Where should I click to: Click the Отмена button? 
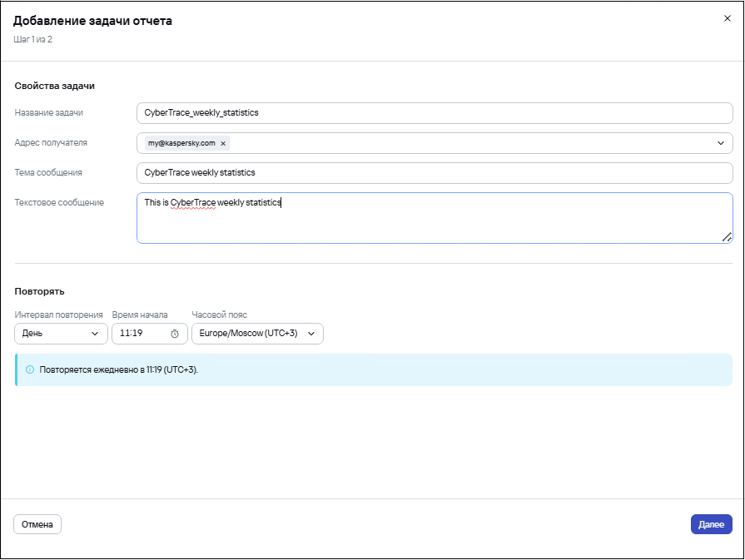click(x=37, y=524)
